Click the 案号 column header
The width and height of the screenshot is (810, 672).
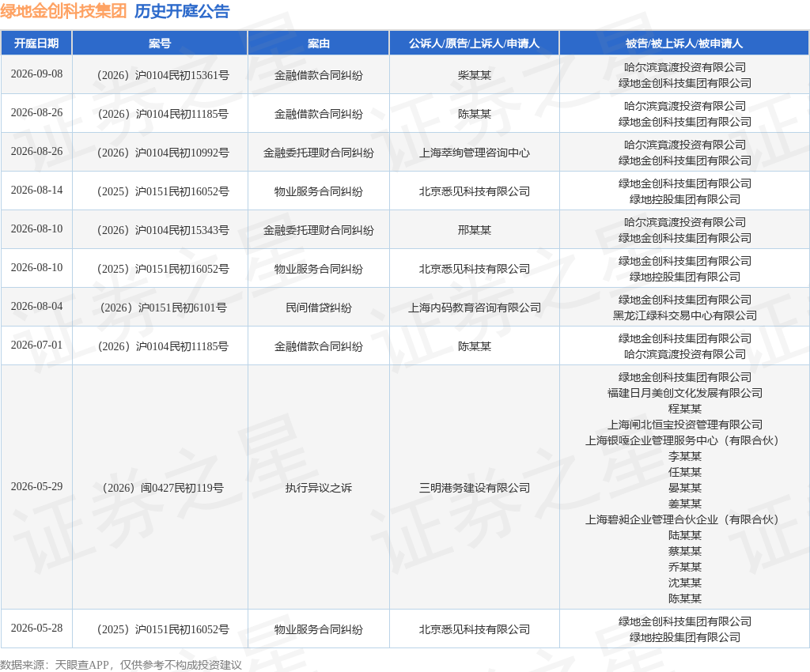(160, 43)
